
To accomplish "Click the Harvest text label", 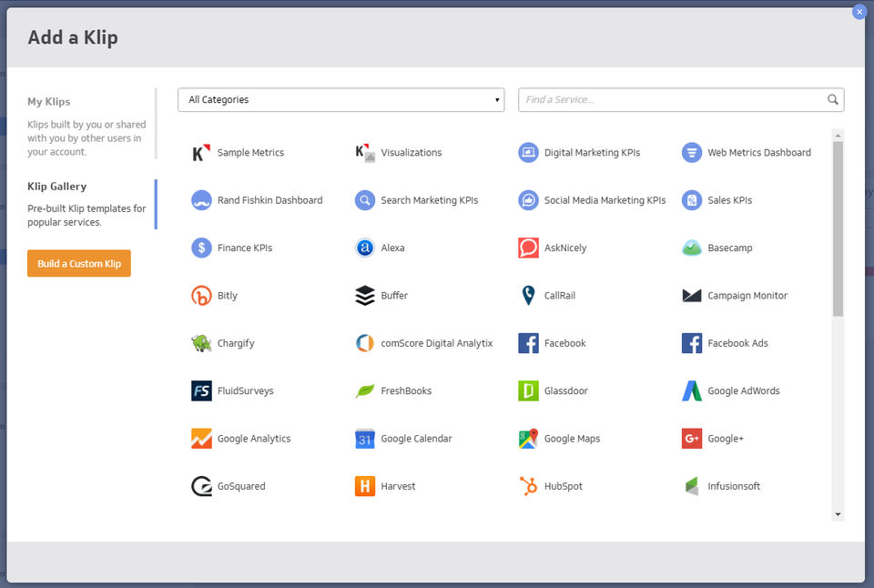I will [x=398, y=486].
